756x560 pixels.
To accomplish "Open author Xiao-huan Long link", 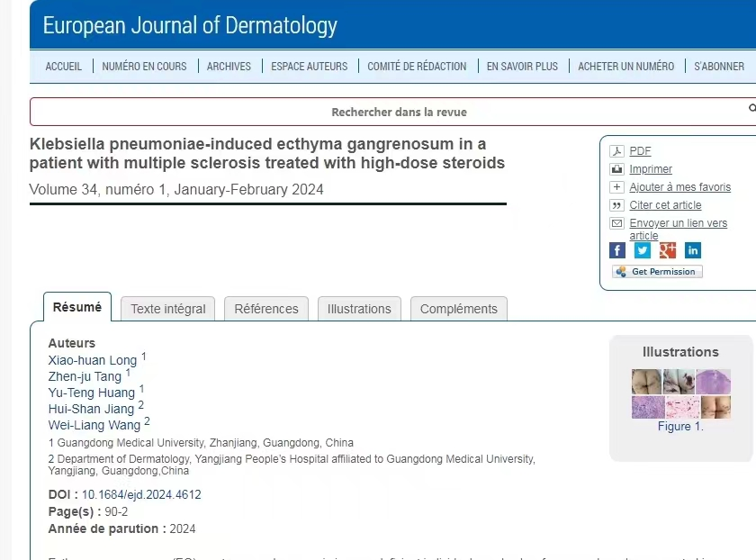I will tap(93, 360).
